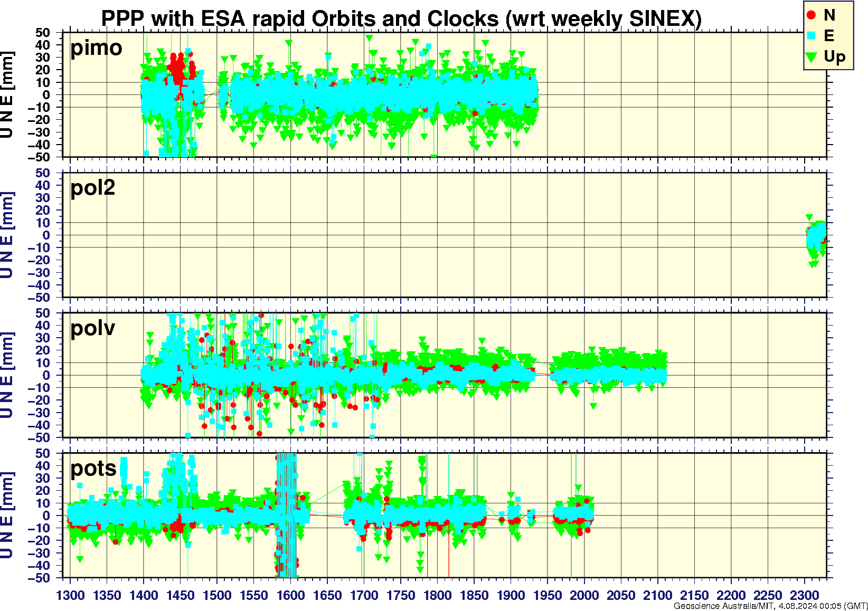Select the 'pimo' station label
Screen dimensions: 868x611
point(96,48)
